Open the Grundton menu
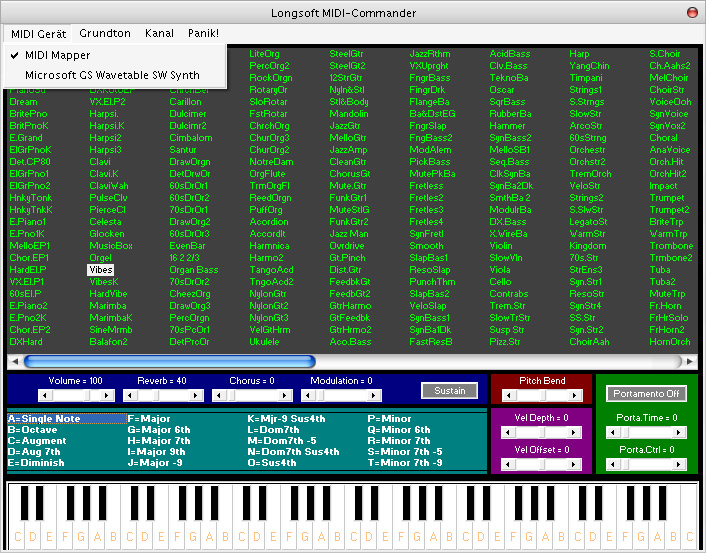The width and height of the screenshot is (706, 553). coord(105,33)
